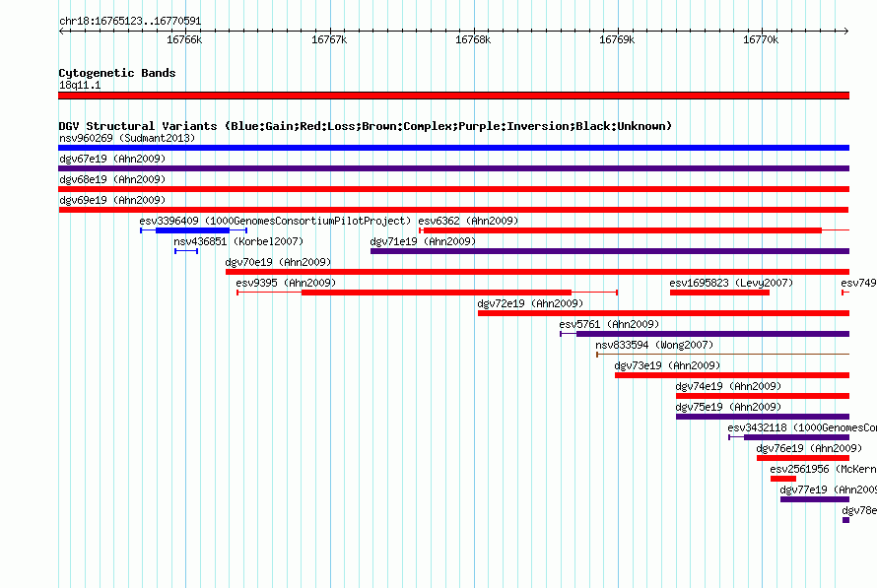Click the dgv72e19 (Ahn2009) label
Image resolution: width=877 pixels, height=588 pixels.
pyautogui.click(x=530, y=303)
